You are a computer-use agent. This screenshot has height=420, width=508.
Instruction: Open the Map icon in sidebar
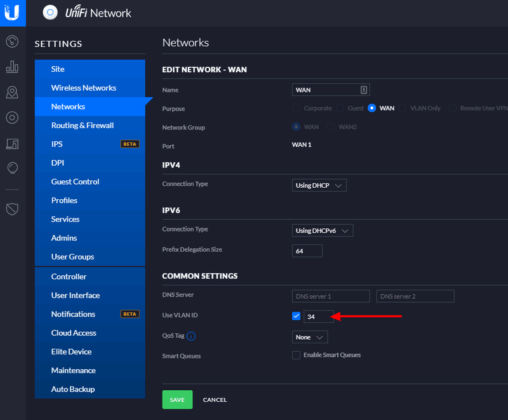12,93
